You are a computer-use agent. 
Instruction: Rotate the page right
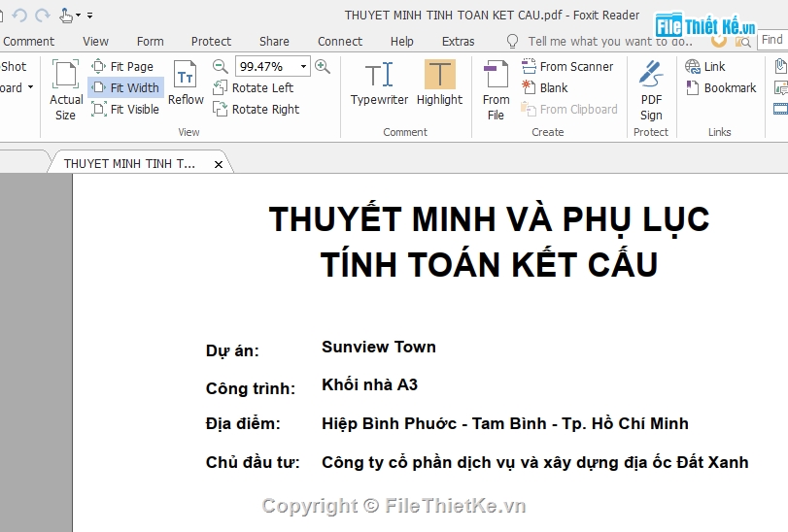tap(256, 109)
